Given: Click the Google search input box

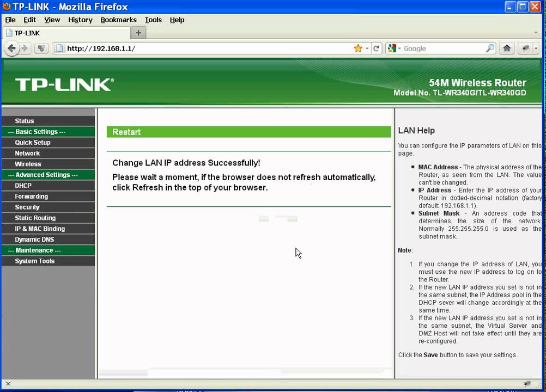Looking at the screenshot, I should [444, 48].
